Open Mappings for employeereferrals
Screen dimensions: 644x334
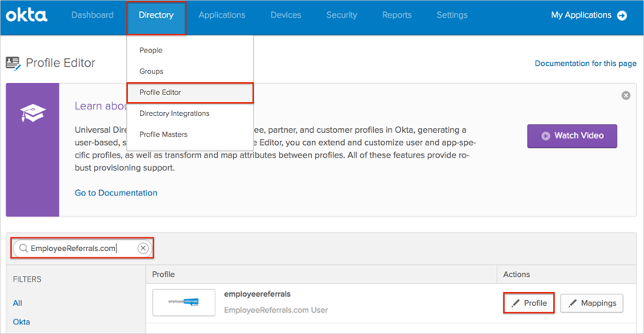pos(592,303)
